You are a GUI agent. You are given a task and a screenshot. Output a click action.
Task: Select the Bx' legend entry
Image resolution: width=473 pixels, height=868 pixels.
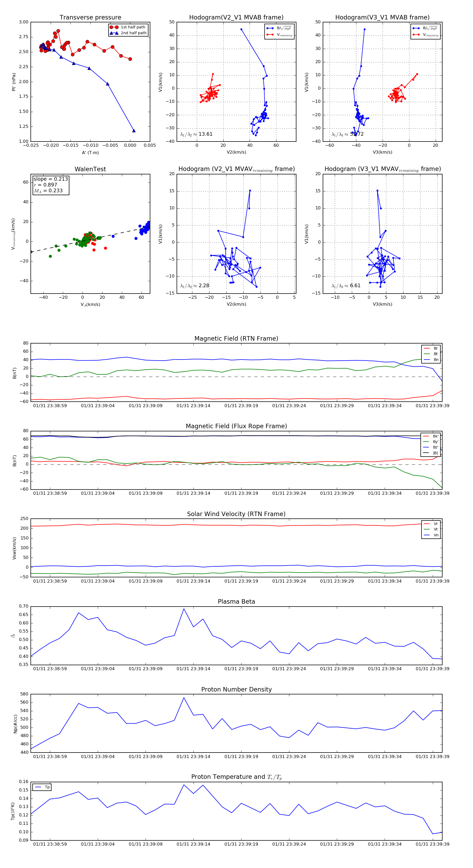pyautogui.click(x=431, y=436)
